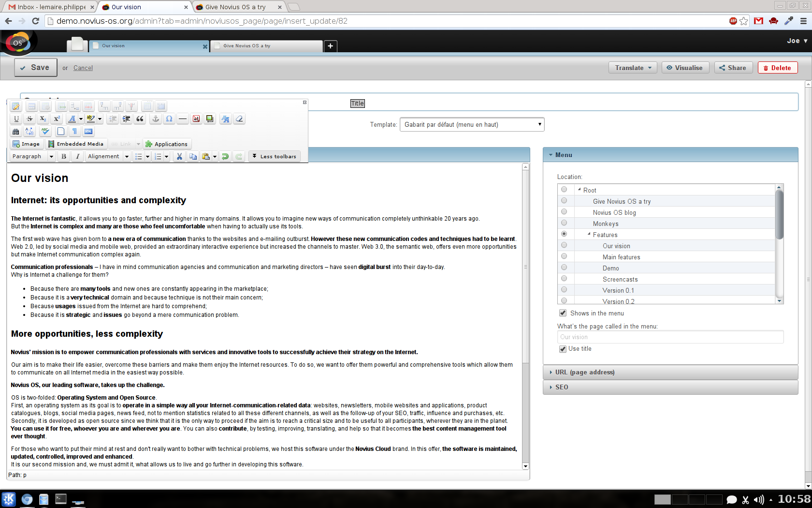
Task: Click the Save button
Action: [35, 68]
